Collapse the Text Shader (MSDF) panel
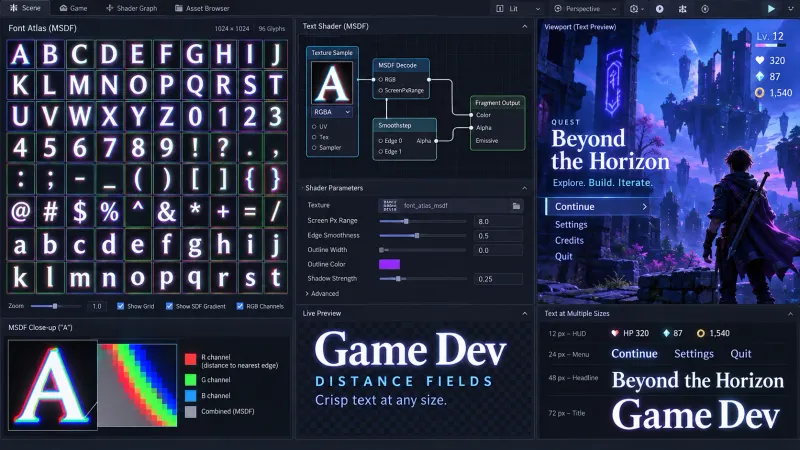800x450 pixels. pos(524,26)
